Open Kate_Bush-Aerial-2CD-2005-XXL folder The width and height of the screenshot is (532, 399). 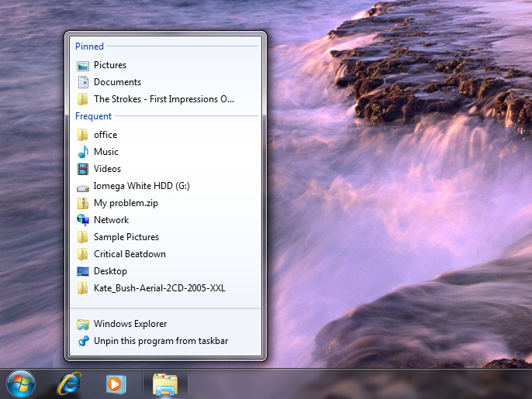159,288
